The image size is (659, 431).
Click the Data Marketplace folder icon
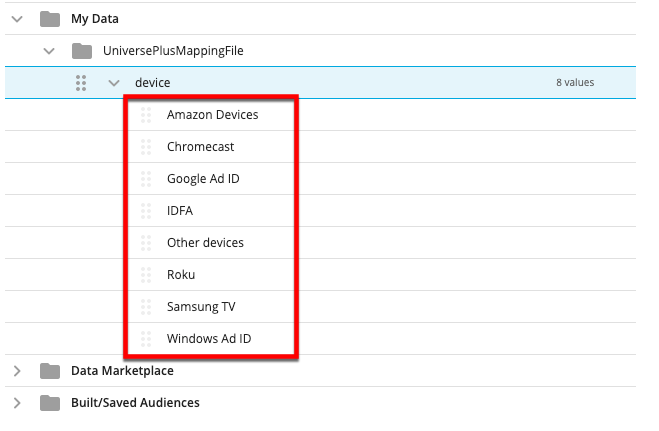point(50,371)
